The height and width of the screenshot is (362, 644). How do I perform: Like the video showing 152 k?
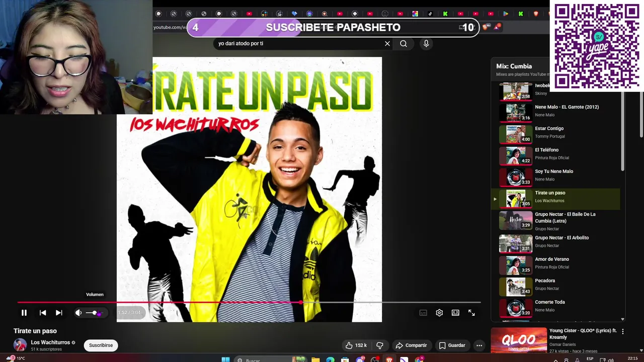pyautogui.click(x=356, y=345)
